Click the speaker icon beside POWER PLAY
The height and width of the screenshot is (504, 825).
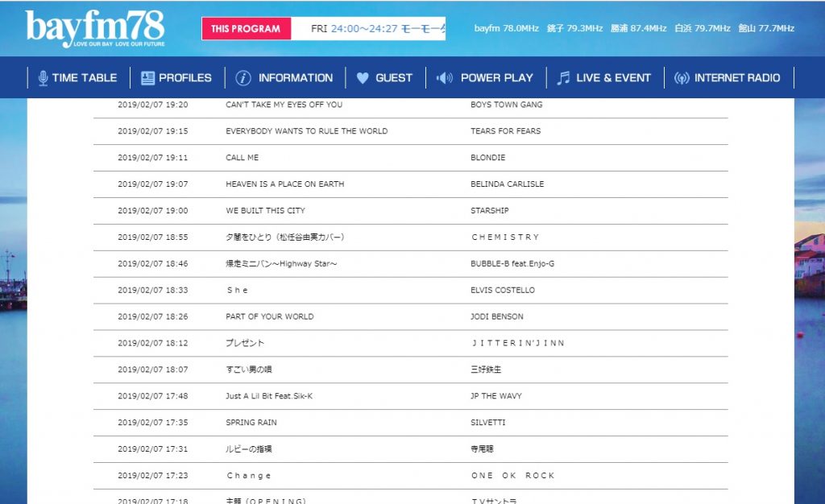pos(445,78)
